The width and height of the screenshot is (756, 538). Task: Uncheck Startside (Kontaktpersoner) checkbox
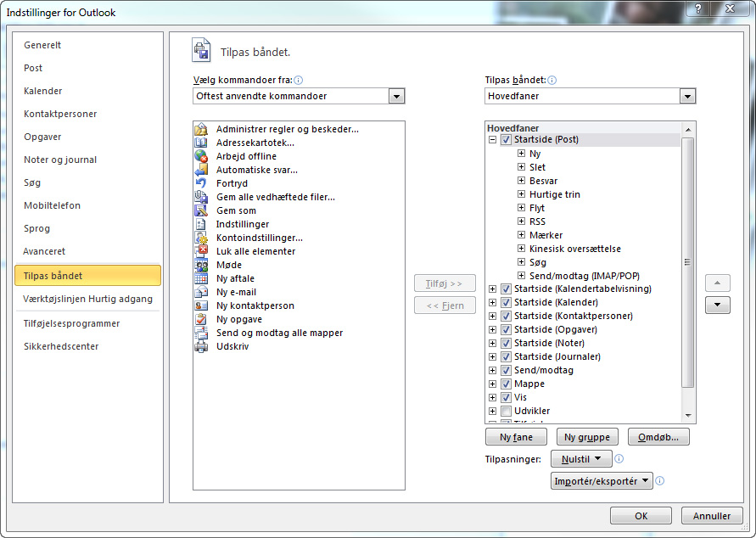506,316
